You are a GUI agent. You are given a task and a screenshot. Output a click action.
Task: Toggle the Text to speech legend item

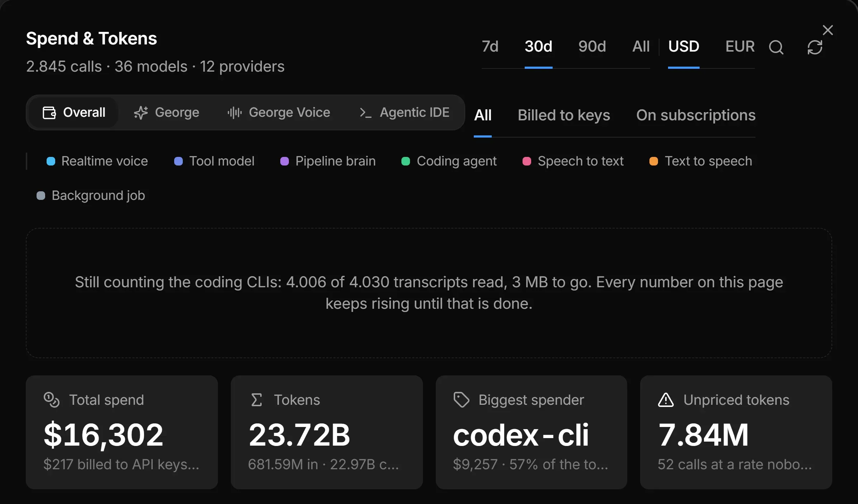701,161
